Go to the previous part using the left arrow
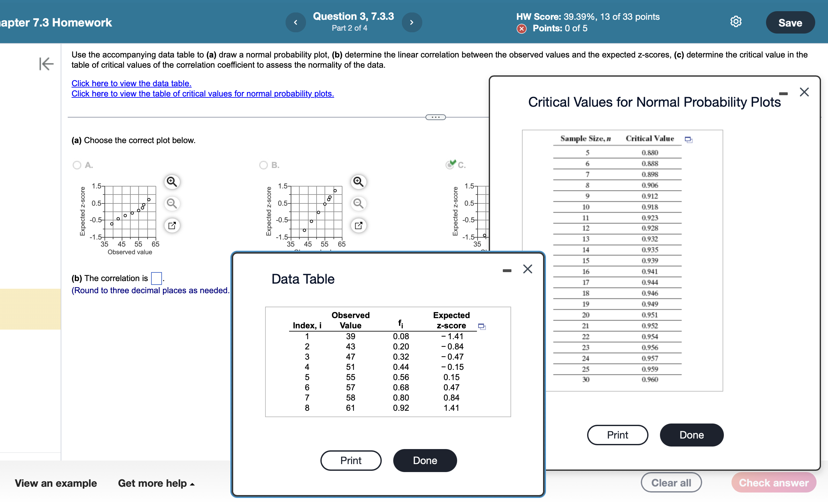 tap(296, 22)
